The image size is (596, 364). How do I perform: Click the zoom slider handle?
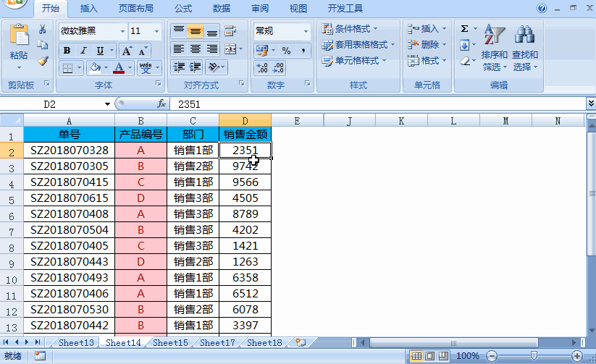point(534,356)
